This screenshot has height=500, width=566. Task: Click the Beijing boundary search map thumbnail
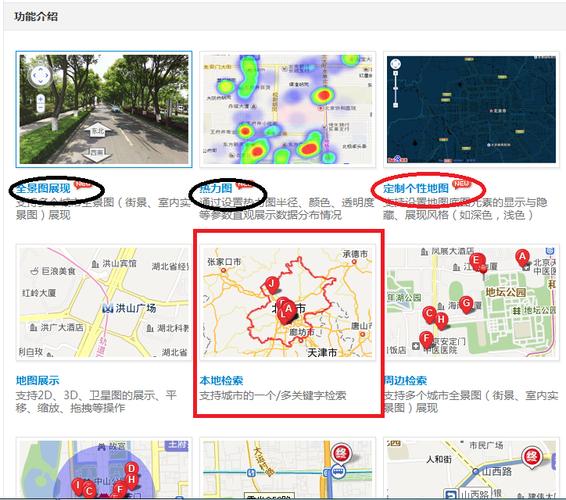tap(288, 302)
